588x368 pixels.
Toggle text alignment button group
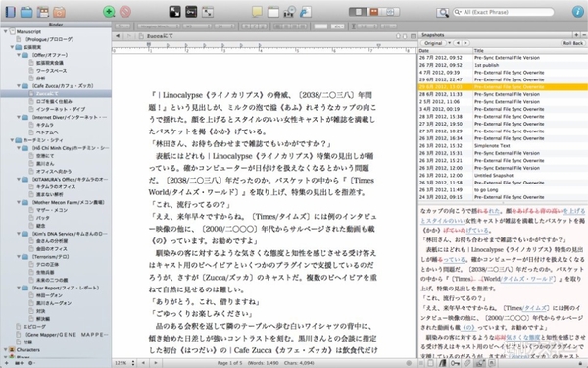(x=290, y=26)
